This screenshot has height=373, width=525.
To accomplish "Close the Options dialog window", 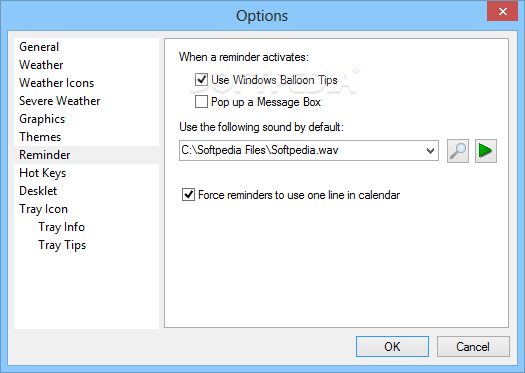I will (x=502, y=12).
